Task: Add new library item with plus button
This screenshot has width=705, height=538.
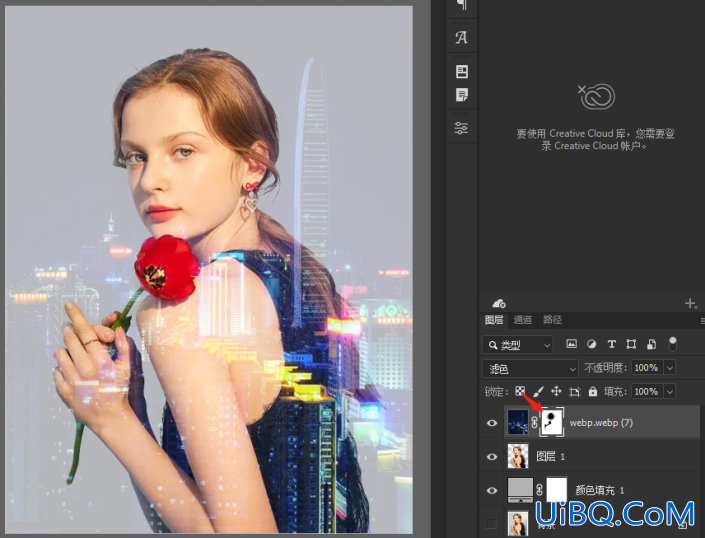Action: [690, 303]
